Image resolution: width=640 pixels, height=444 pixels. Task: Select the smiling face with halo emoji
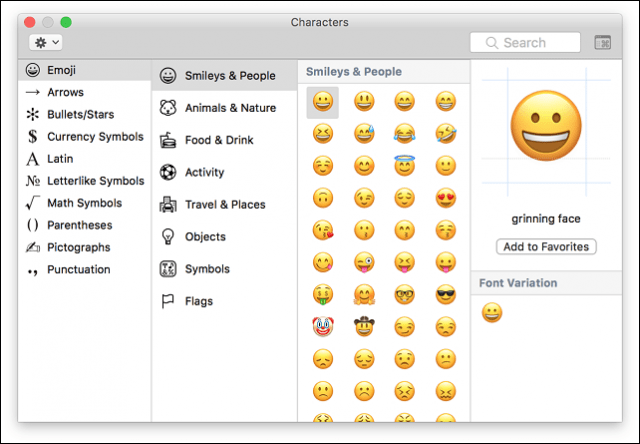click(404, 165)
